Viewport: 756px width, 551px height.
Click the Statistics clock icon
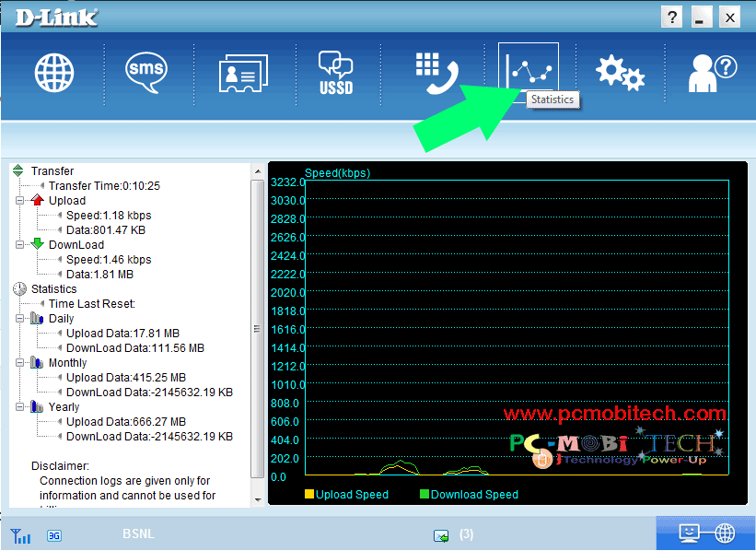click(19, 289)
